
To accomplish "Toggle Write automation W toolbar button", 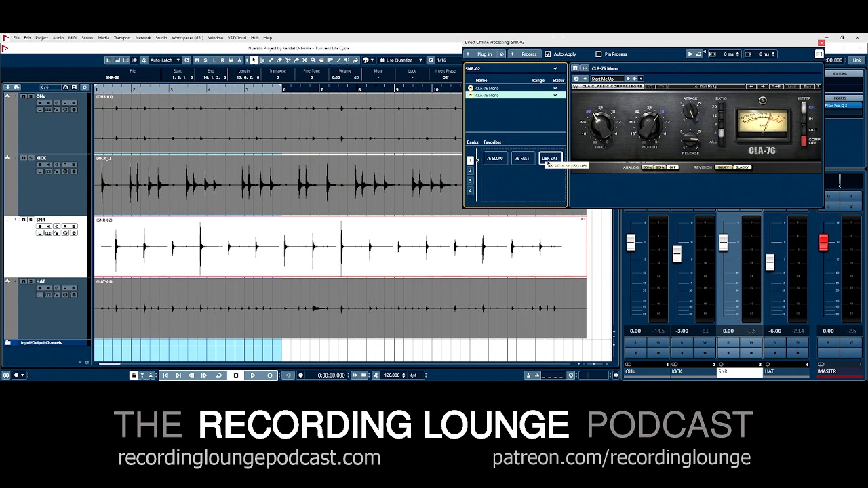I will [230, 60].
